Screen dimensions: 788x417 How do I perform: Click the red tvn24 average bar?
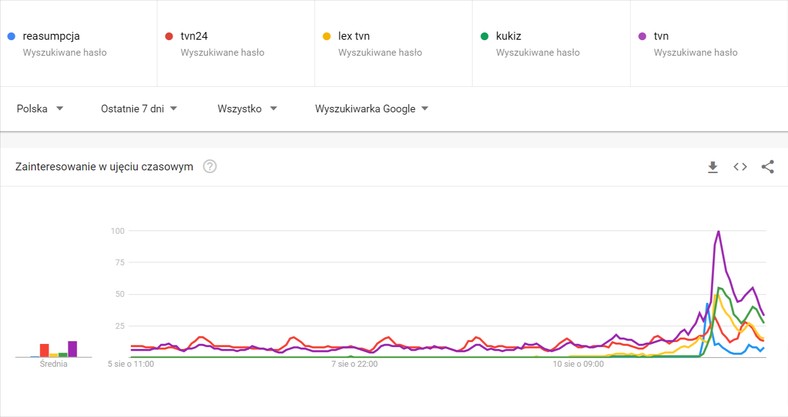pyautogui.click(x=44, y=351)
